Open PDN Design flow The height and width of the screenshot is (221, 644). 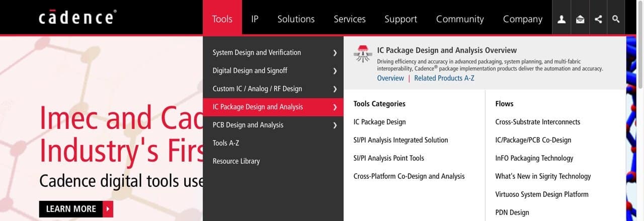(x=512, y=212)
